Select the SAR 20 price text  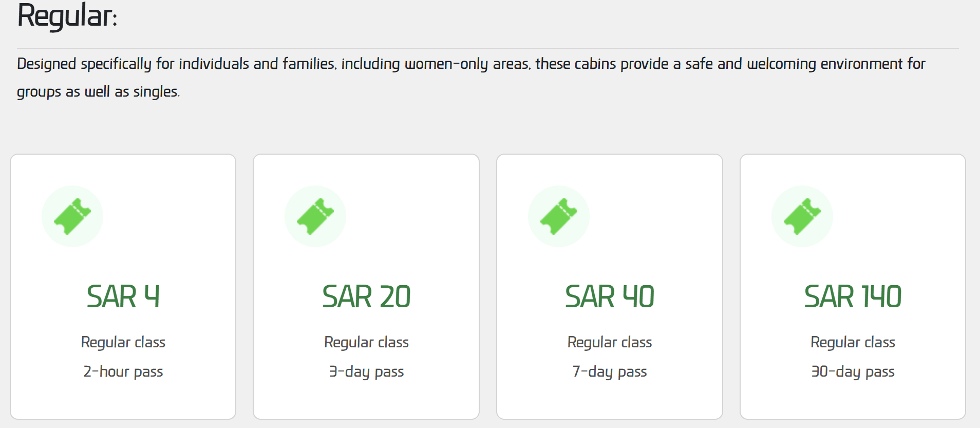(366, 296)
